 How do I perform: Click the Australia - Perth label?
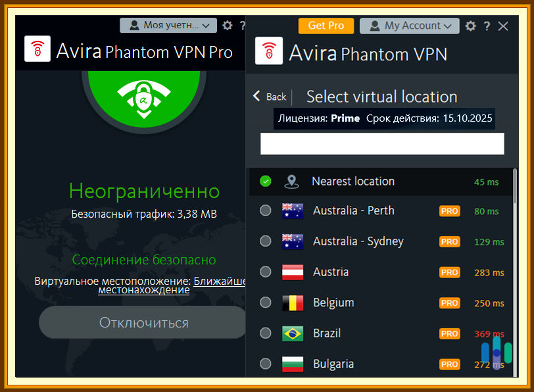[x=354, y=211]
